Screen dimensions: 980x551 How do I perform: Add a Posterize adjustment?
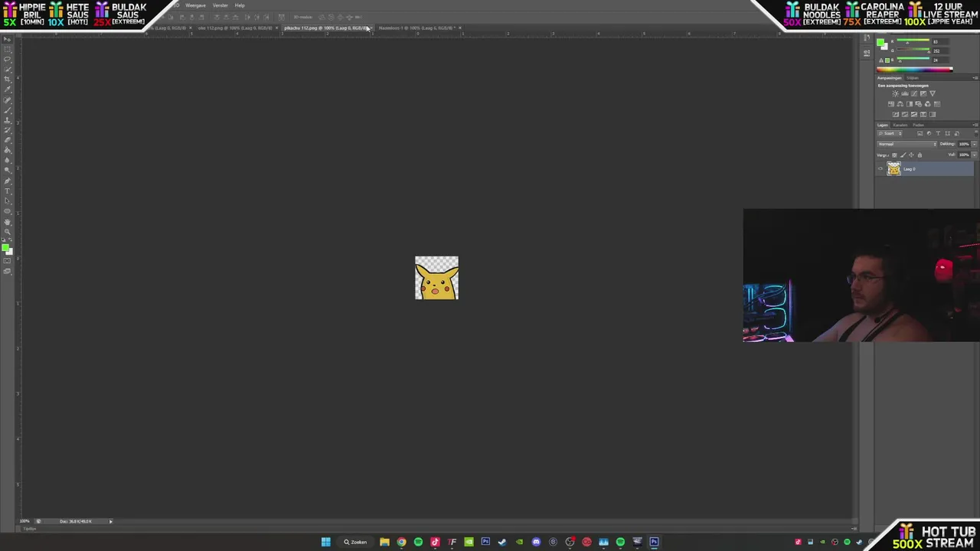tap(905, 114)
